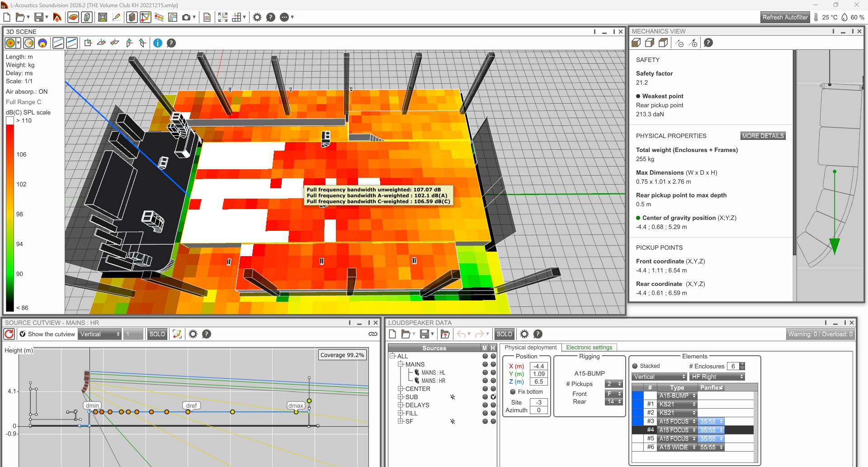The height and width of the screenshot is (467, 868).
Task: Open the report document icon
Action: coord(207,17)
